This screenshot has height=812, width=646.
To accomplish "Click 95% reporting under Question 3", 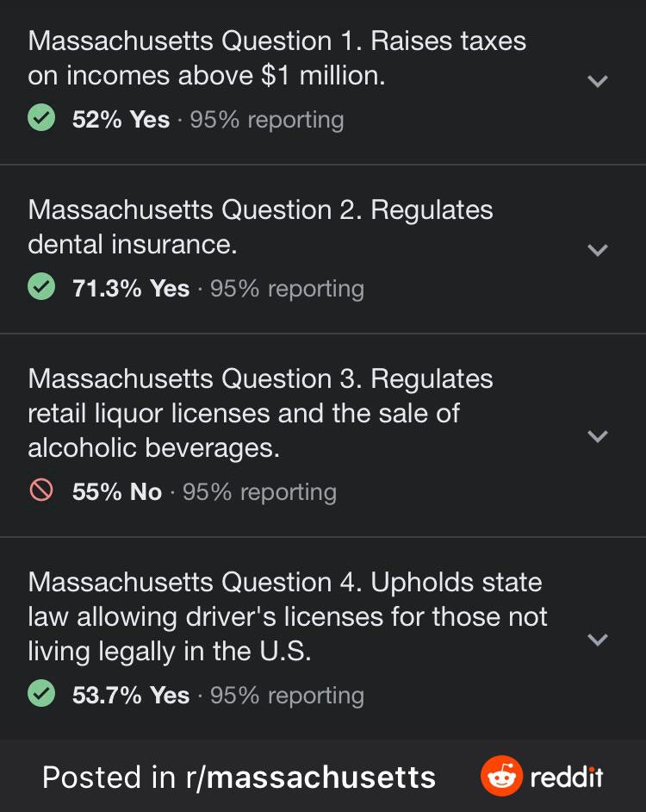I will 259,492.
